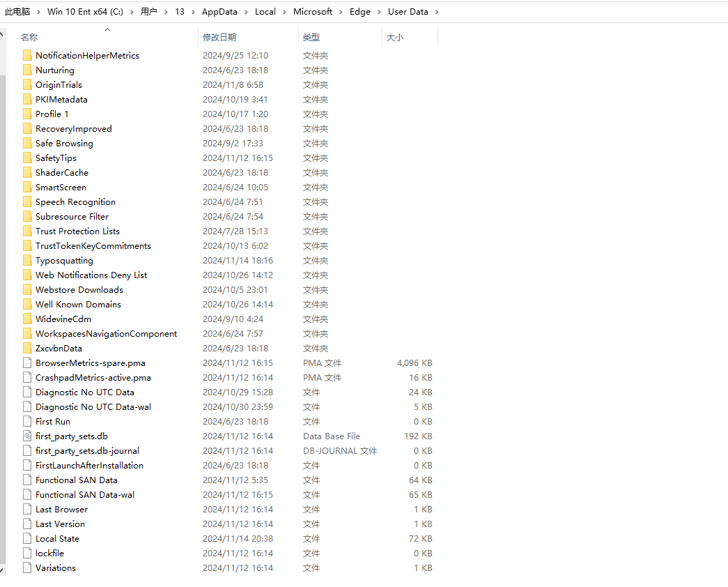Viewport: 728px width, 587px height.
Task: Click the lockfile file icon
Action: tap(27, 553)
